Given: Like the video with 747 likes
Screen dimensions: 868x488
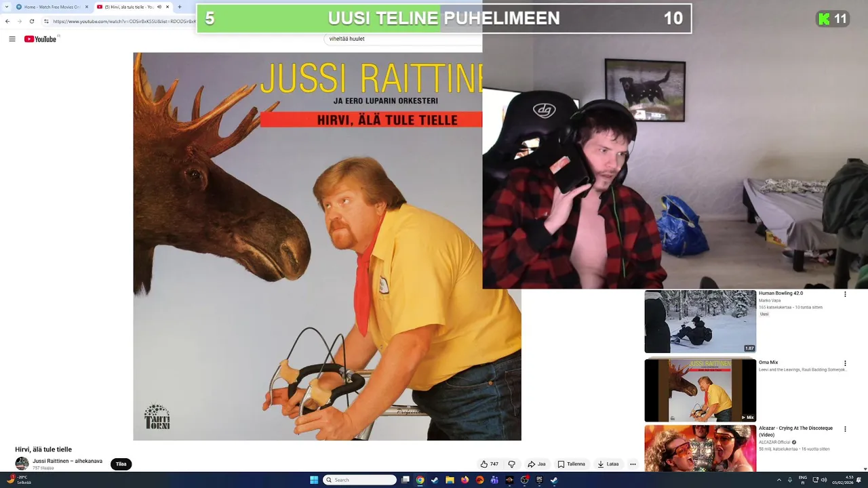Looking at the screenshot, I should (x=490, y=464).
